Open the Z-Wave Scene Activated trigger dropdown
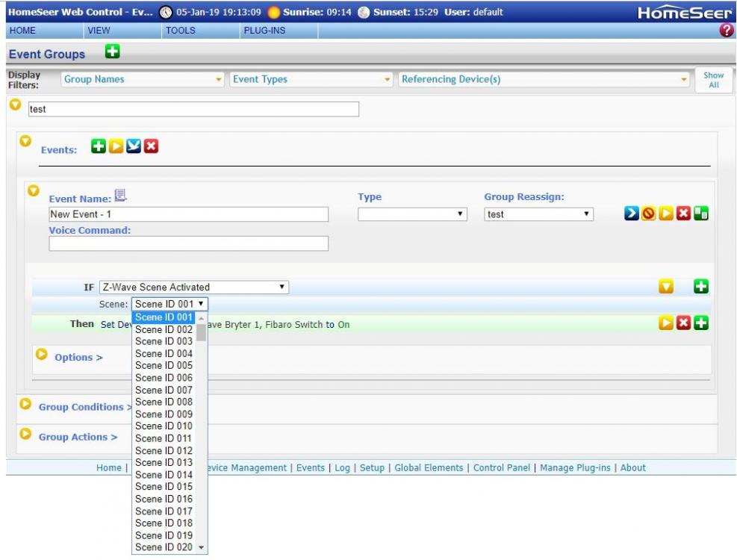The width and height of the screenshot is (737, 560). point(193,287)
